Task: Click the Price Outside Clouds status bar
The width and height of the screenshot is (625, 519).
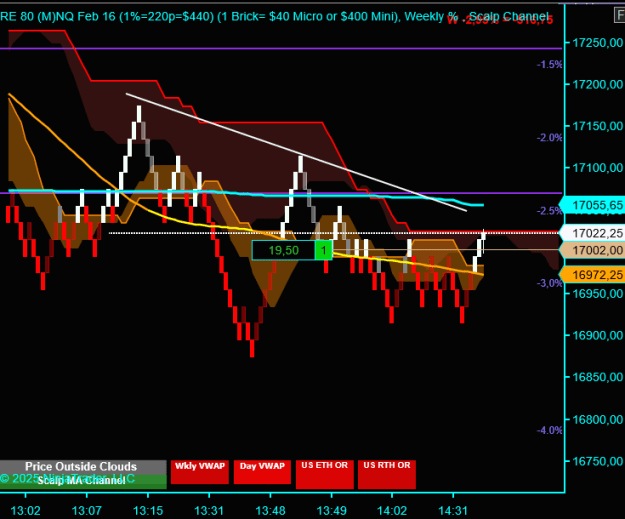Action: (x=83, y=467)
